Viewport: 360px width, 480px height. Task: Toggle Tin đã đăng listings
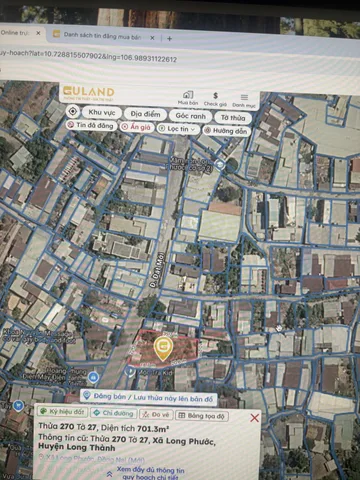(x=91, y=125)
